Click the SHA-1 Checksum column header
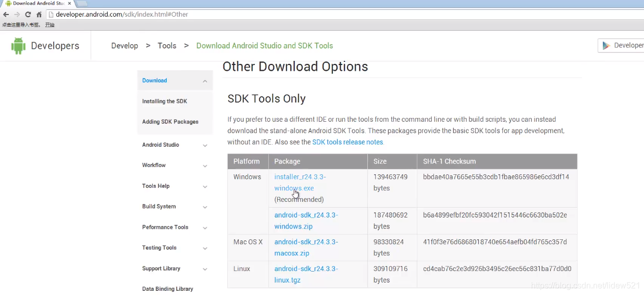The width and height of the screenshot is (644, 295). coord(497,161)
